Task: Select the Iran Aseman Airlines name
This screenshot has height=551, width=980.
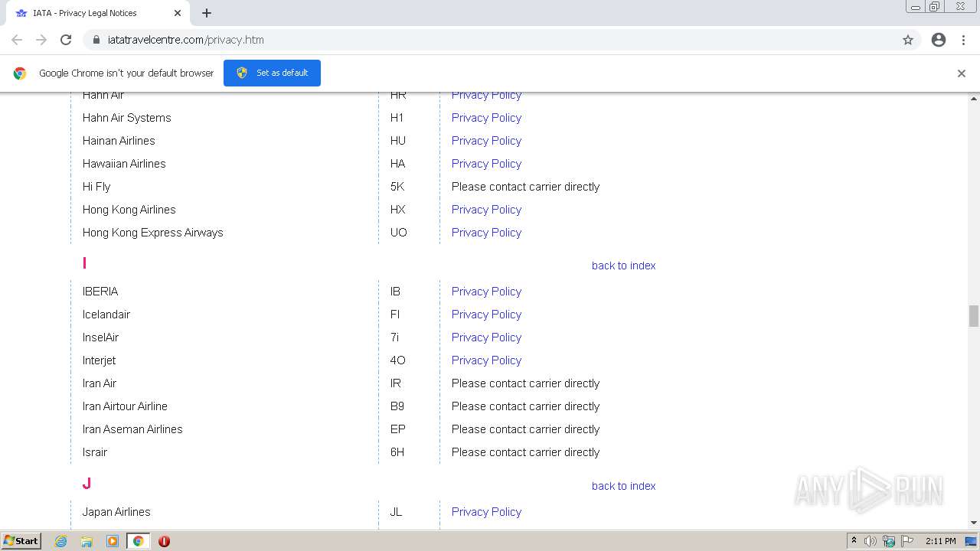Action: pos(132,429)
